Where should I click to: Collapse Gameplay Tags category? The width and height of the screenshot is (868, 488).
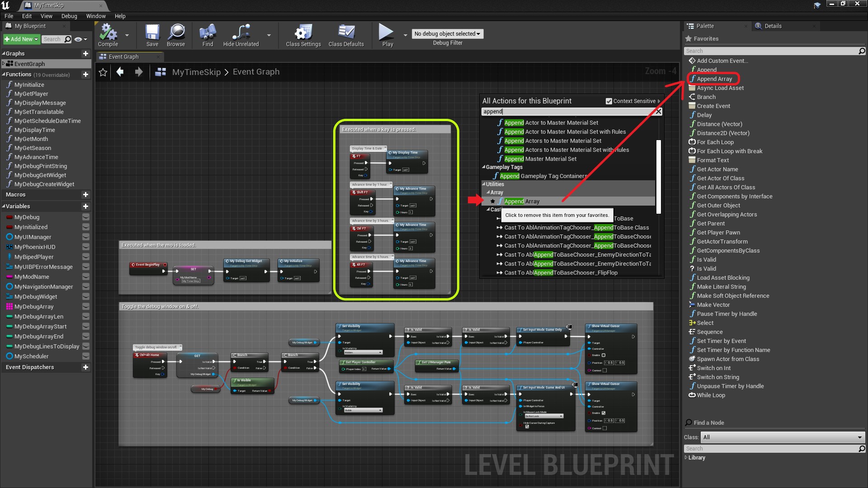[484, 167]
